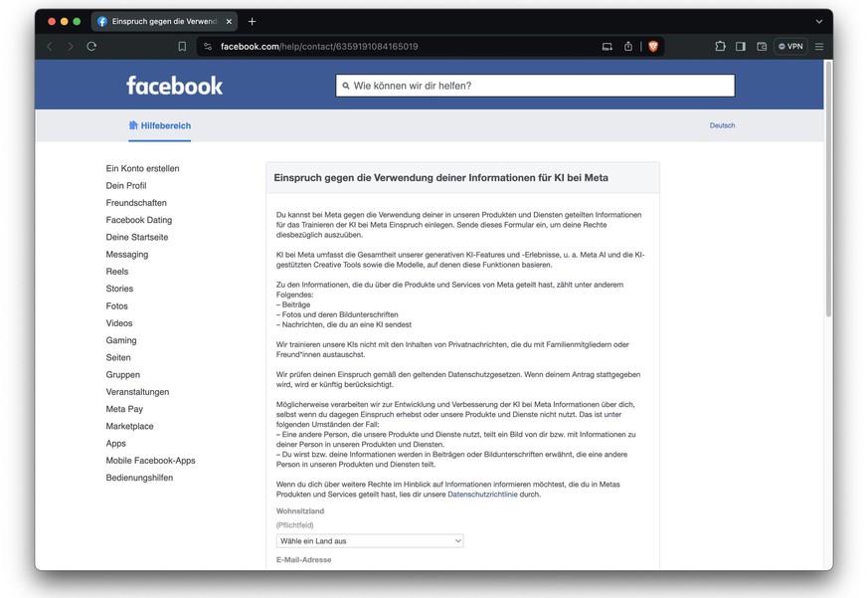The width and height of the screenshot is (868, 598).
Task: Open the browser hamburger menu
Action: click(819, 47)
